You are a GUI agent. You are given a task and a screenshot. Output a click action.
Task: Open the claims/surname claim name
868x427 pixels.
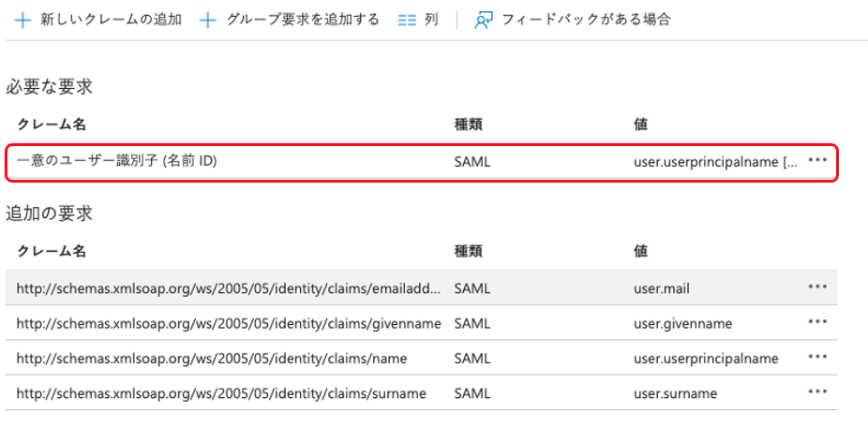221,392
